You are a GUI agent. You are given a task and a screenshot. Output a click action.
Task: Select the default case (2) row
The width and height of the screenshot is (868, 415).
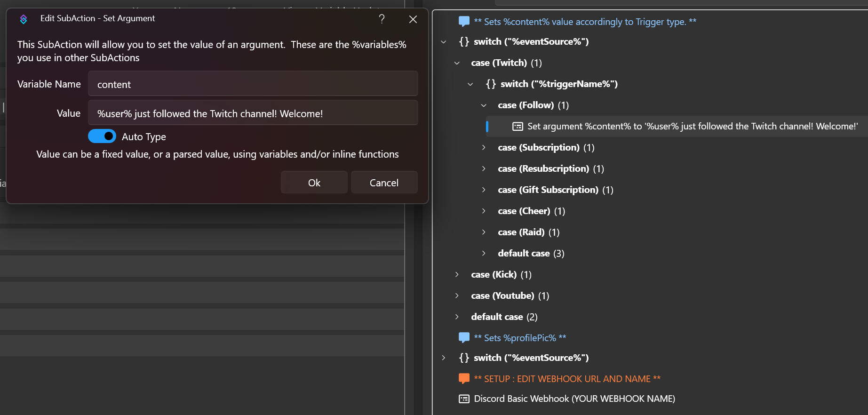tap(504, 317)
